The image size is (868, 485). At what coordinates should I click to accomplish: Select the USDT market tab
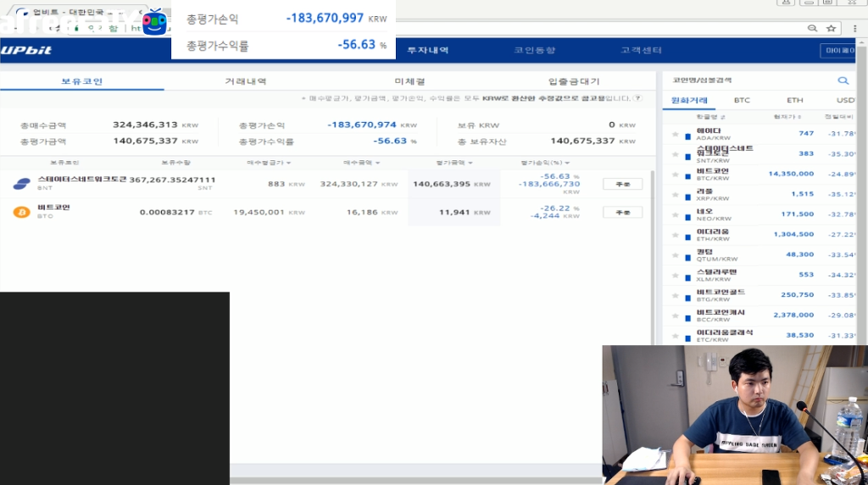(x=845, y=100)
